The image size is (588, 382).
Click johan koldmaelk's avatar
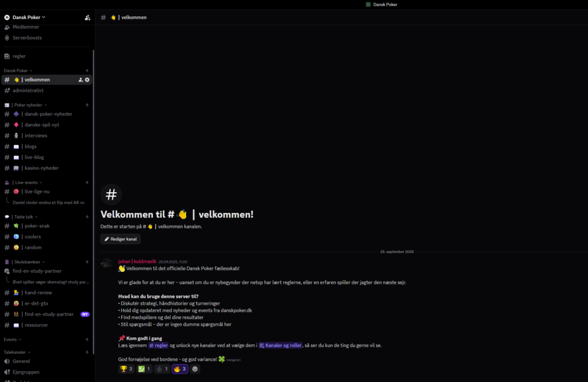(107, 264)
